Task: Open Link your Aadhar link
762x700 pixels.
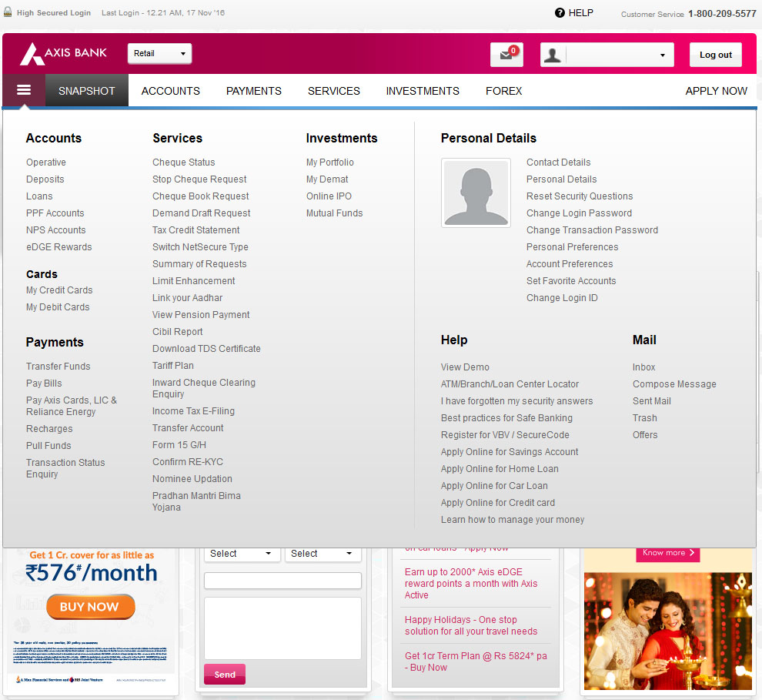Action: point(188,298)
